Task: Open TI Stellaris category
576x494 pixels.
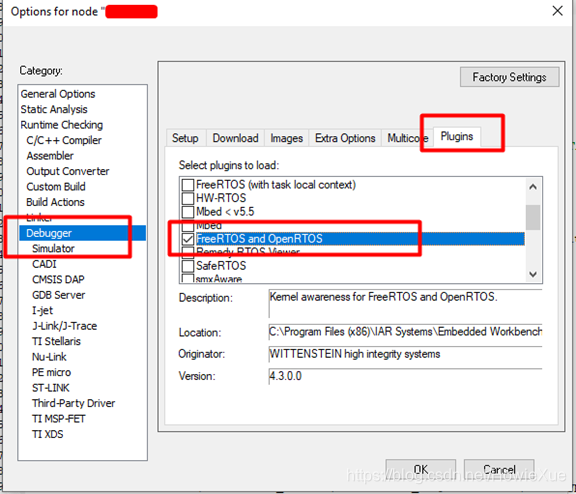Action: click(x=57, y=341)
